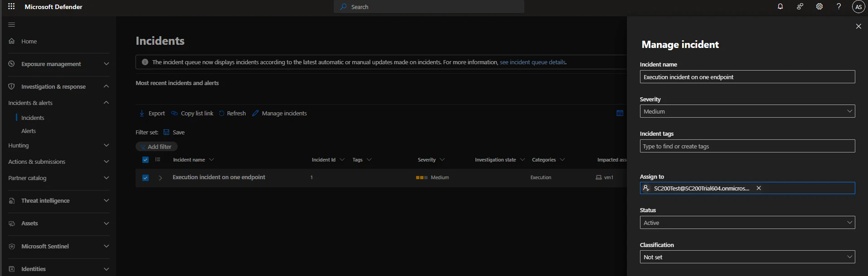
Task: Click incident Id 1 cell
Action: [x=311, y=177]
